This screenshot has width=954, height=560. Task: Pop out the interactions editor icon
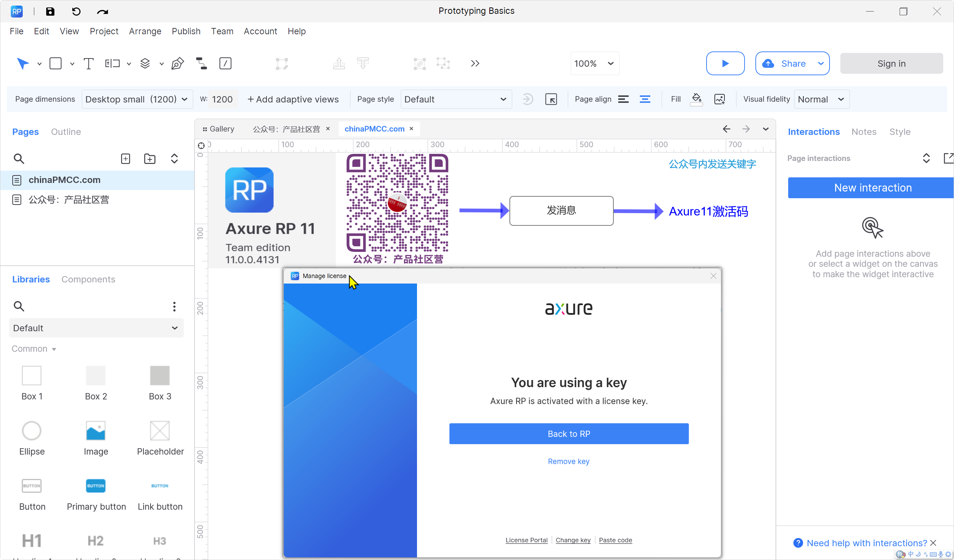click(948, 158)
